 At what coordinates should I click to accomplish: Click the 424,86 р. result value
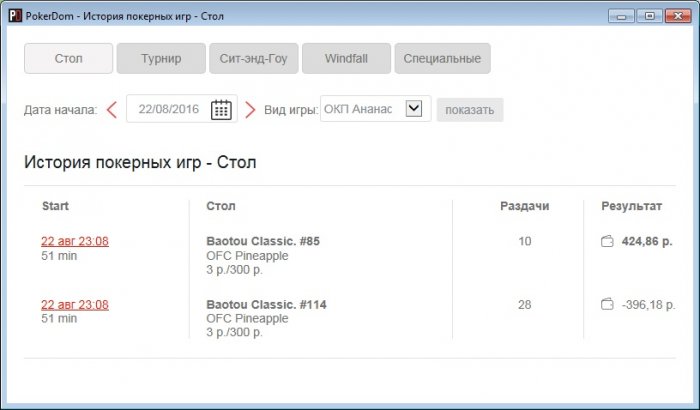point(647,241)
